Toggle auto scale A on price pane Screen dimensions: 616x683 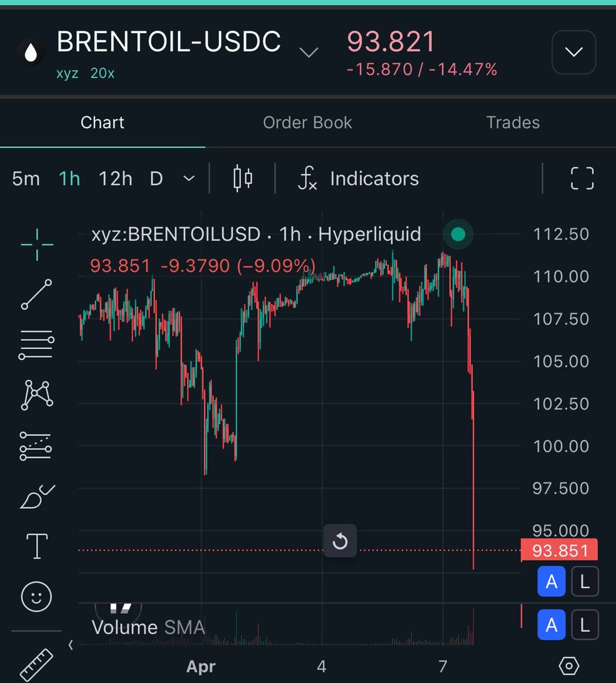(x=551, y=582)
